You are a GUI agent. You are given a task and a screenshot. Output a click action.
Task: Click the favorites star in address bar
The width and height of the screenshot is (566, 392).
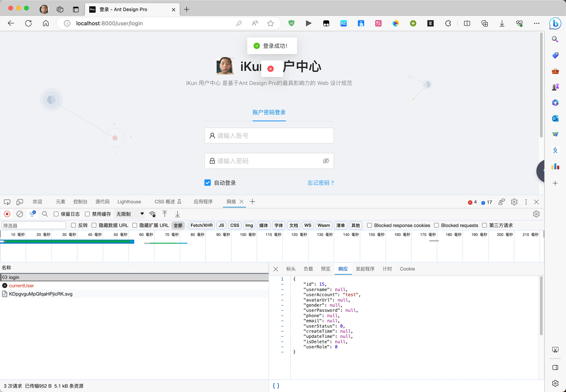click(271, 23)
